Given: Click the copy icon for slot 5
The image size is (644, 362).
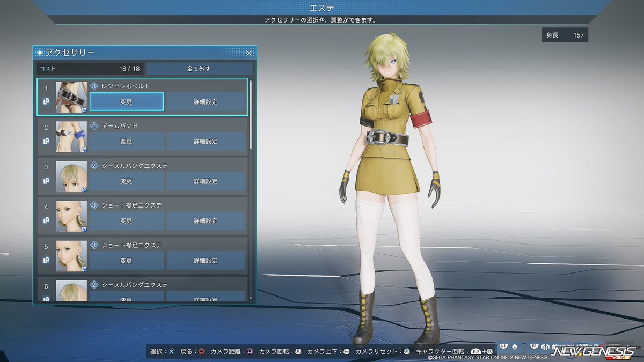Looking at the screenshot, I should (x=46, y=260).
